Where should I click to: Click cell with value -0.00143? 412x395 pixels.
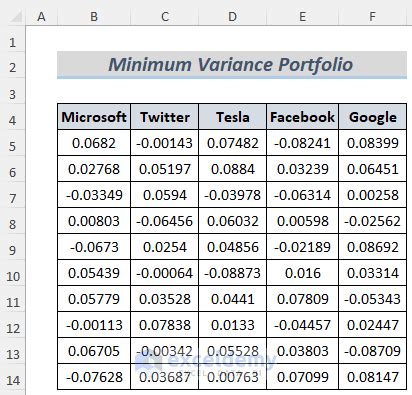pos(165,143)
